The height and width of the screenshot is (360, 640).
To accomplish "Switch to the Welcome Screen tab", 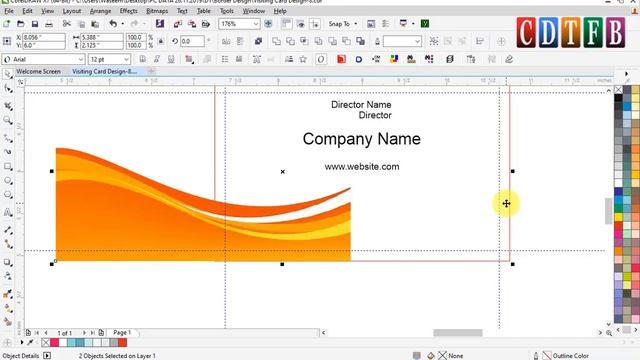I will tap(38, 71).
